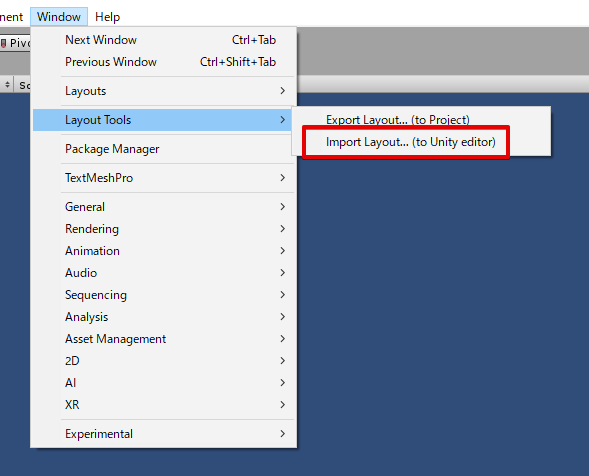Expand the Audio submenu

click(163, 273)
